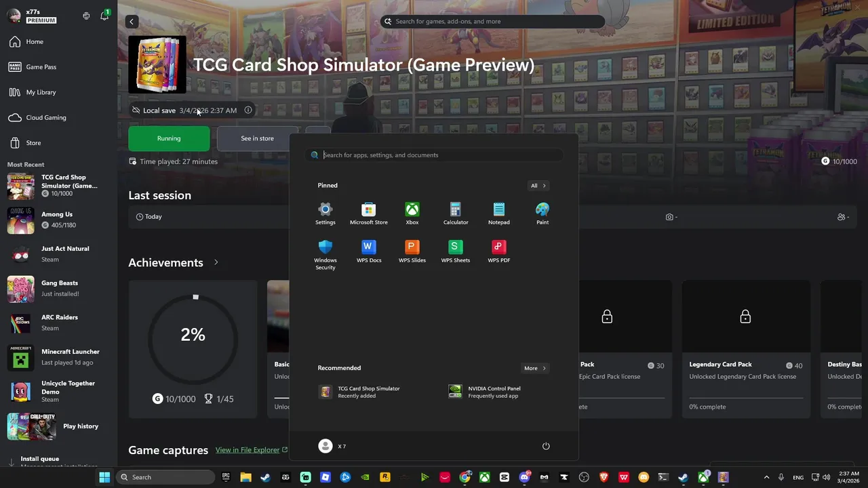Open Rockstar Games Launcher on taskbar
Viewport: 868px width, 488px height.
(384, 477)
